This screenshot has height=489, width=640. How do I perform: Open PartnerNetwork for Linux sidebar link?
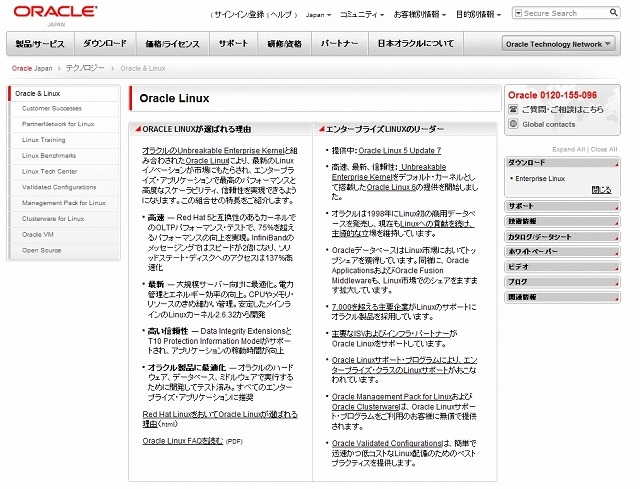[x=58, y=124]
